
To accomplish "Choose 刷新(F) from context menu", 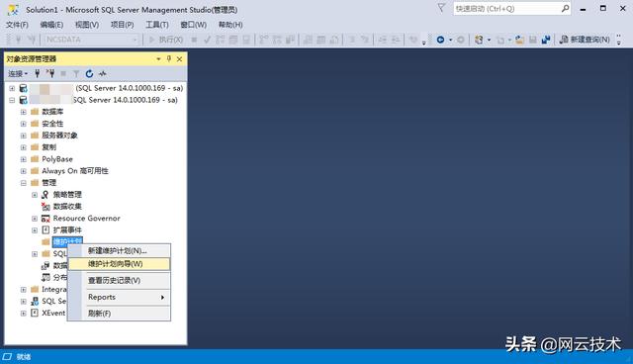I will point(119,314).
